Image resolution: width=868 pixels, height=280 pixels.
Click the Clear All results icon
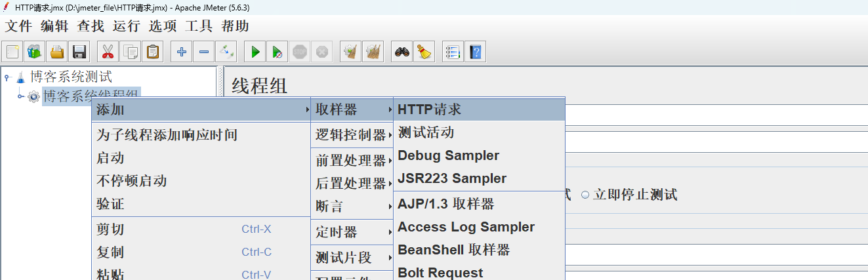[x=373, y=51]
